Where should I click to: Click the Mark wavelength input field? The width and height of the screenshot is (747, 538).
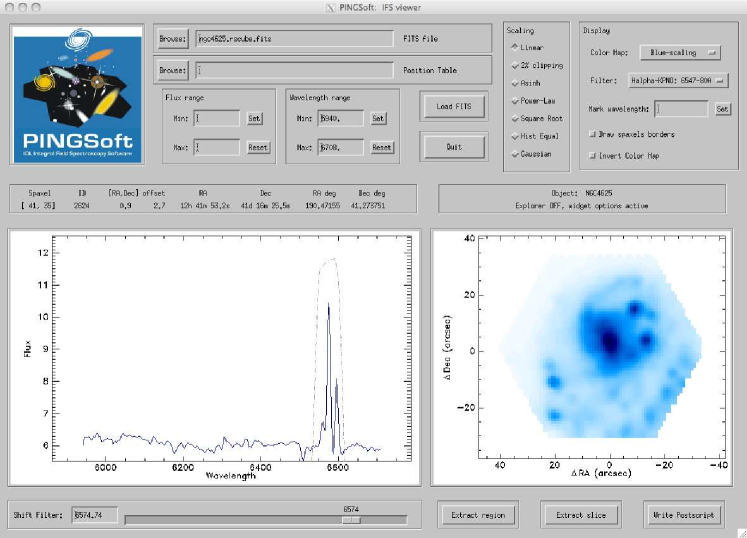click(683, 108)
